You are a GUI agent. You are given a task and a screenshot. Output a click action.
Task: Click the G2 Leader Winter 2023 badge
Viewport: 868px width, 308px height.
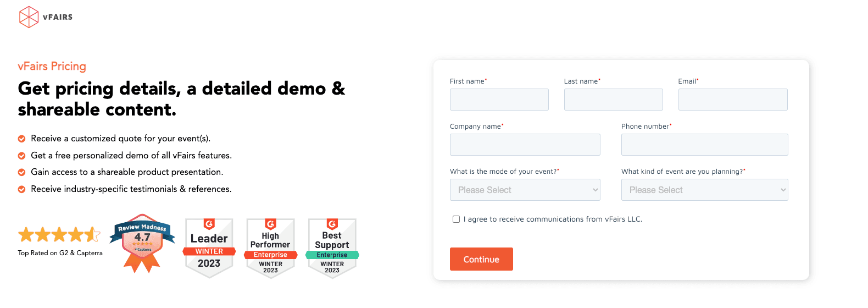pos(209,248)
